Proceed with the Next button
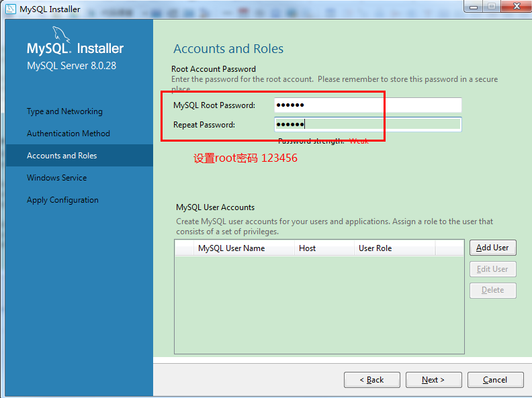532x398 pixels. [x=433, y=380]
